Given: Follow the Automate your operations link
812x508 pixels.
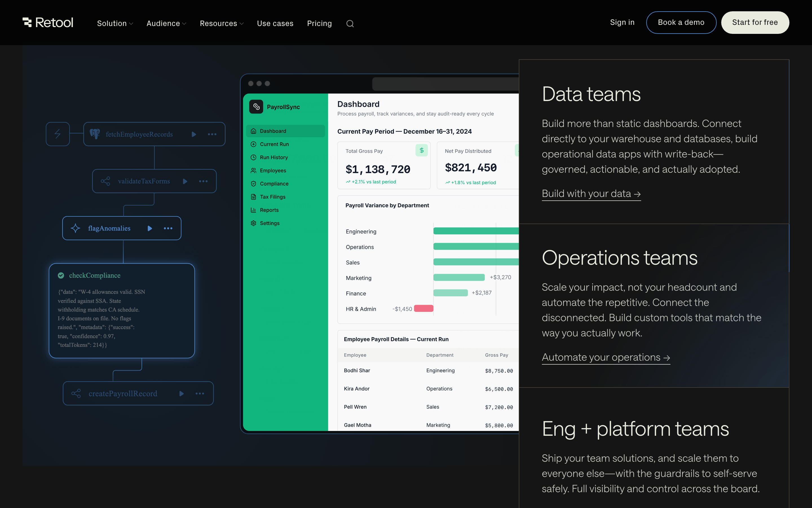Looking at the screenshot, I should [606, 358].
